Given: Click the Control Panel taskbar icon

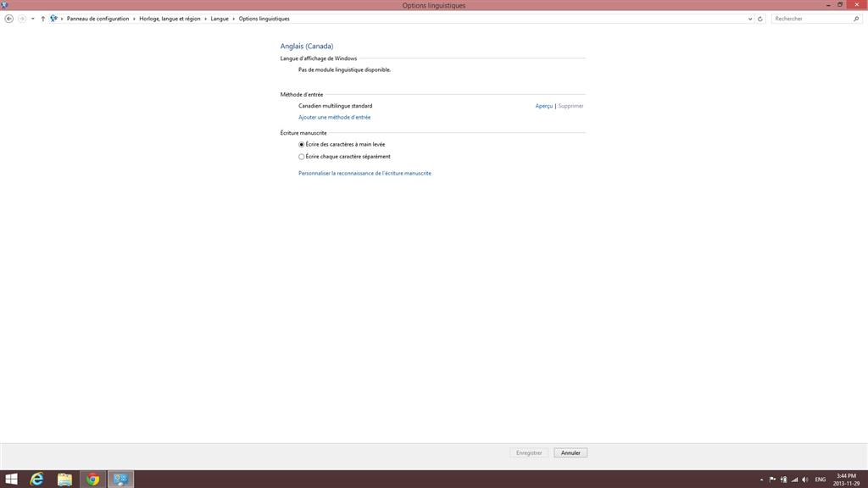Looking at the screenshot, I should point(120,480).
